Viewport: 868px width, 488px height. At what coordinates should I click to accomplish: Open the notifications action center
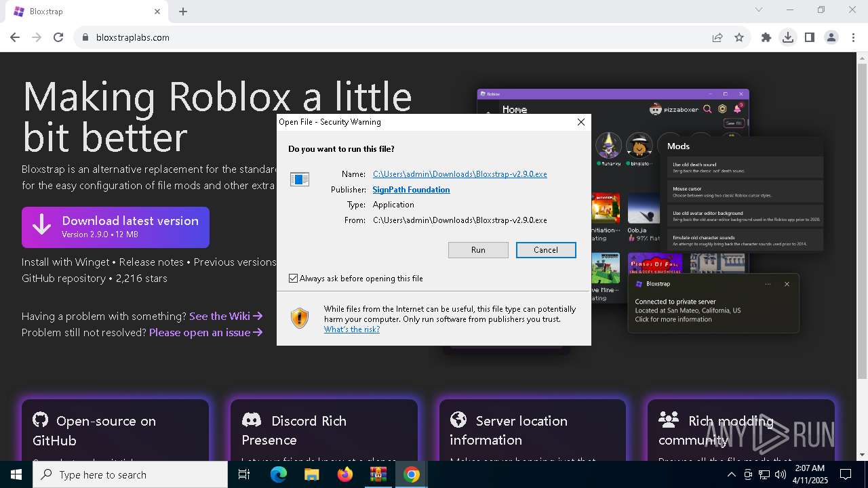point(846,474)
